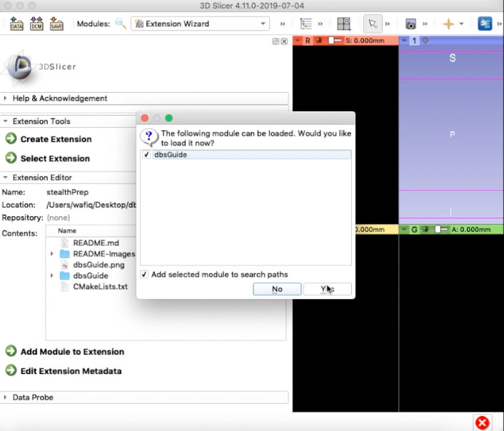The image size is (504, 431).
Task: Open module search magnifier icon
Action: pyautogui.click(x=121, y=24)
